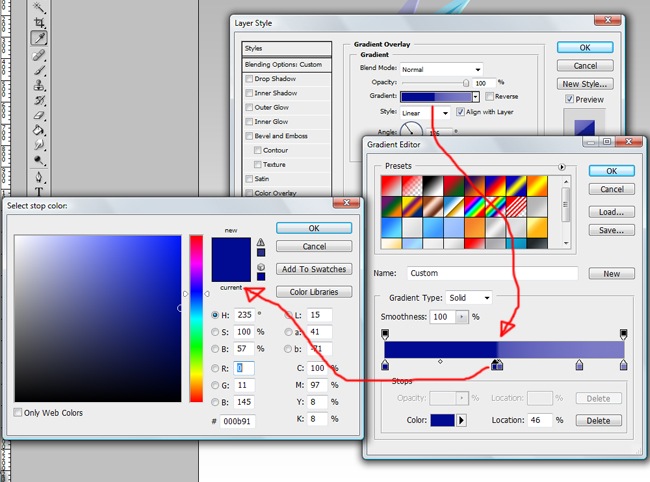Image resolution: width=650 pixels, height=482 pixels.
Task: Select the H hue radio button
Action: [215, 314]
